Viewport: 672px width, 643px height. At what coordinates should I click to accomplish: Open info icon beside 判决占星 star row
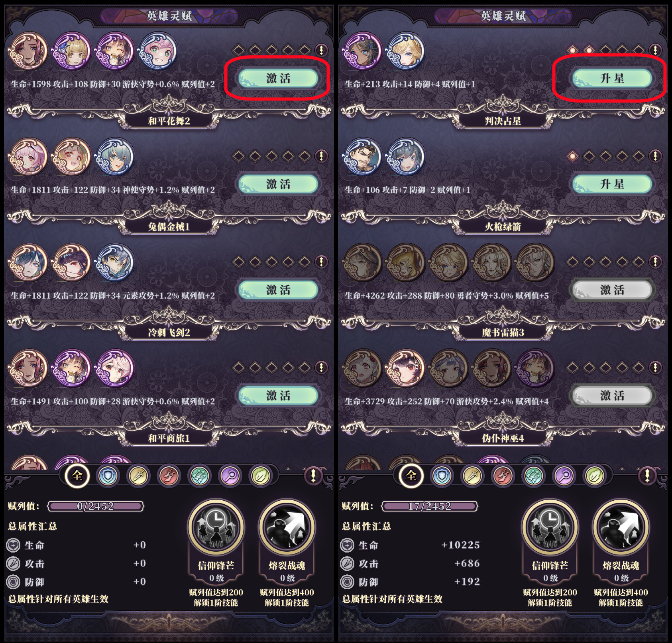[655, 50]
